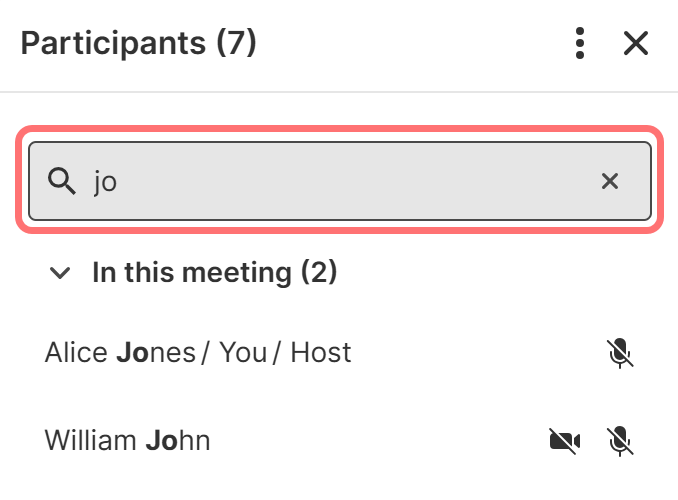Click the "Participants (7)" panel title
The image size is (678, 500).
coord(139,43)
